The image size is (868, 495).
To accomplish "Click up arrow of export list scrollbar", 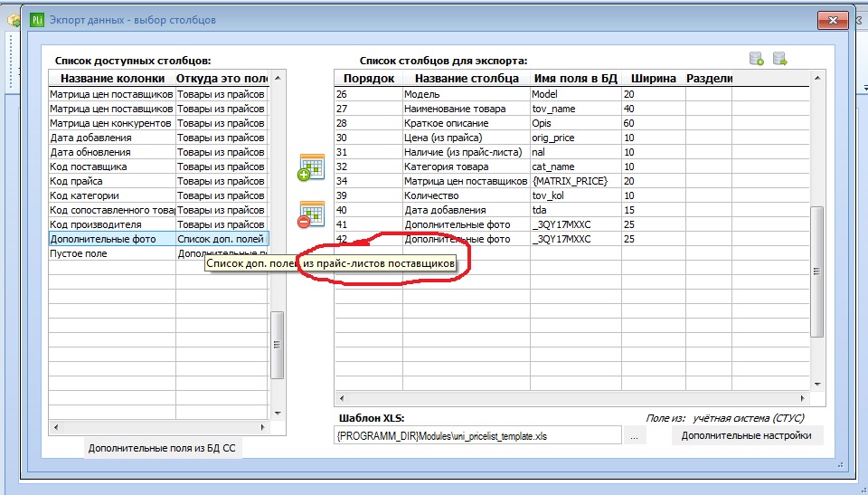I will [817, 78].
